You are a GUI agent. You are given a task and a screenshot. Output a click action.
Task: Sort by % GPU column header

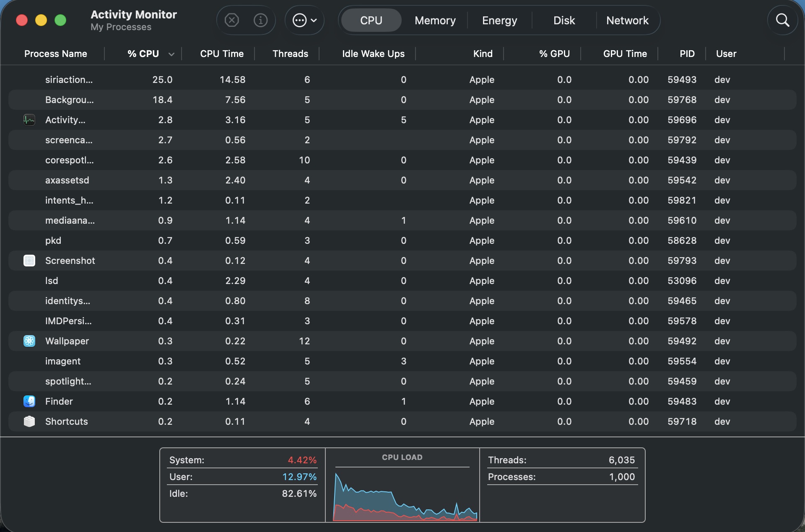pos(554,54)
